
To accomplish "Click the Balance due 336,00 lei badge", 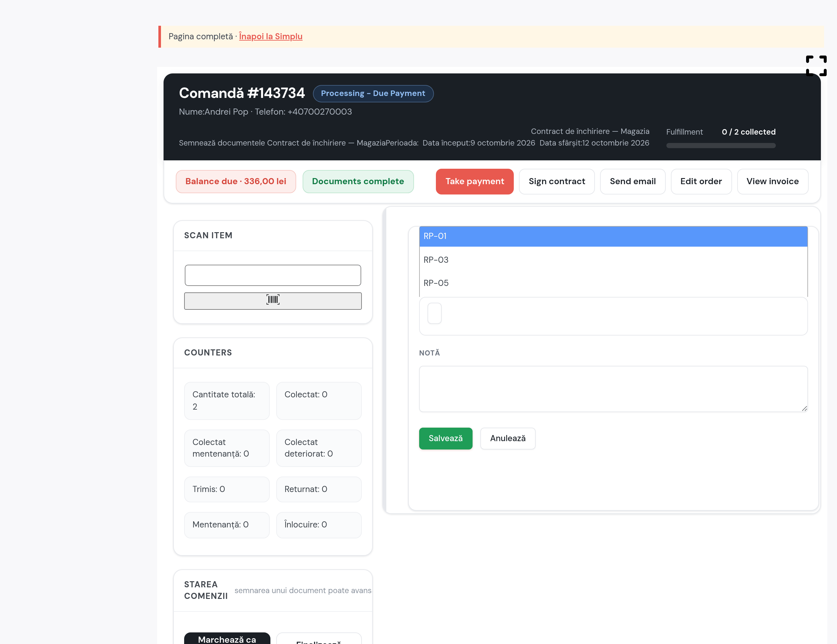I will coord(235,181).
